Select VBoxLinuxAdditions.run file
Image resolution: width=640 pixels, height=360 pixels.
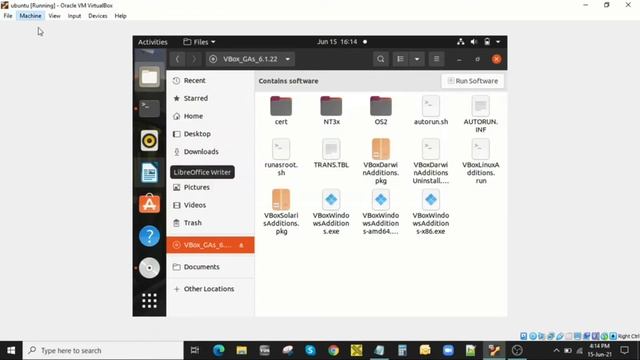pos(480,161)
